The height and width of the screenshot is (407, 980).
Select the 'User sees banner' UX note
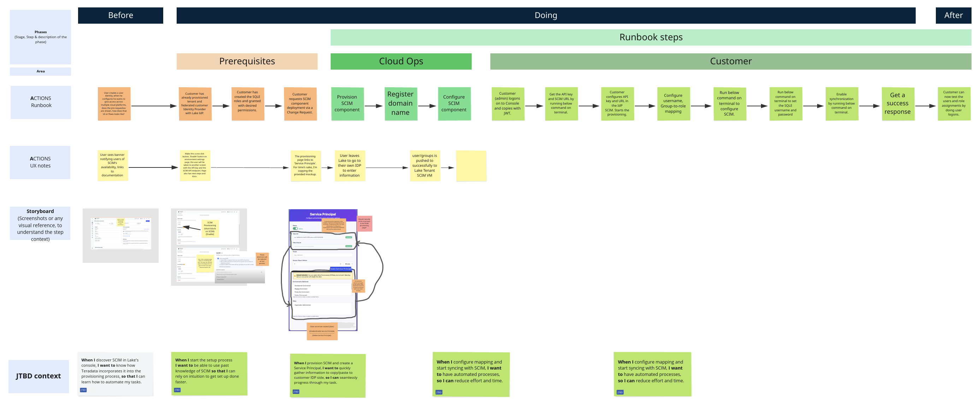(113, 165)
